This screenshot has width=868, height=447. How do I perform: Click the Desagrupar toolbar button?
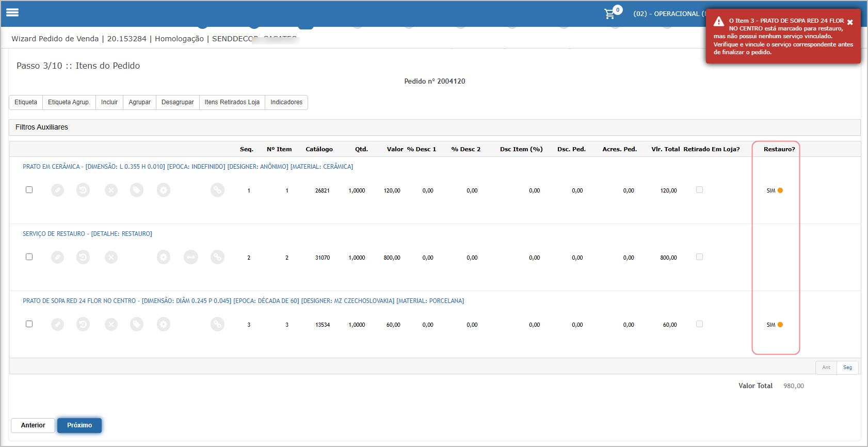point(178,102)
